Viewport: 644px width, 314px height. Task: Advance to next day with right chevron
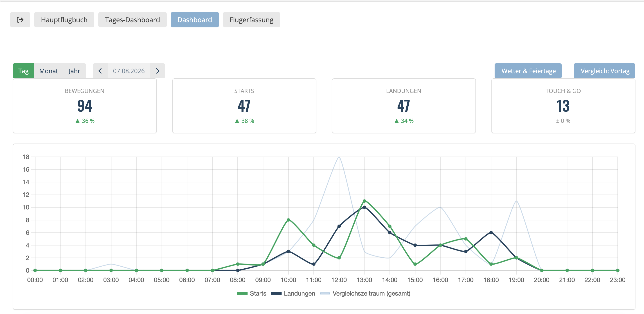coord(158,71)
